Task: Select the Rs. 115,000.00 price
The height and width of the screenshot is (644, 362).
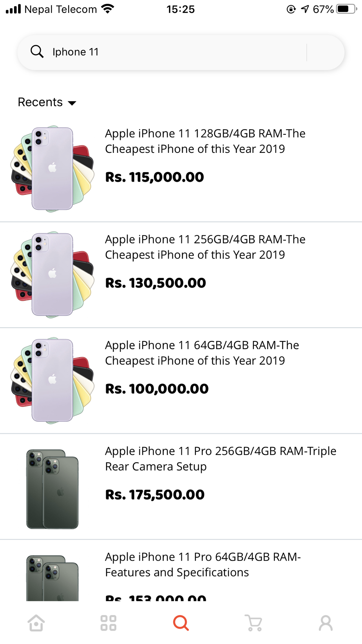Action: [155, 177]
